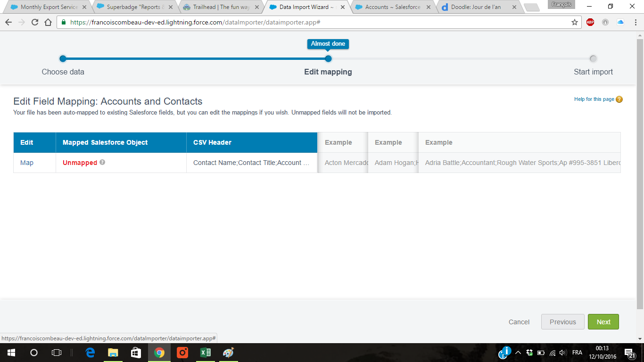Click the Start import step marker
This screenshot has width=644, height=362.
click(593, 58)
